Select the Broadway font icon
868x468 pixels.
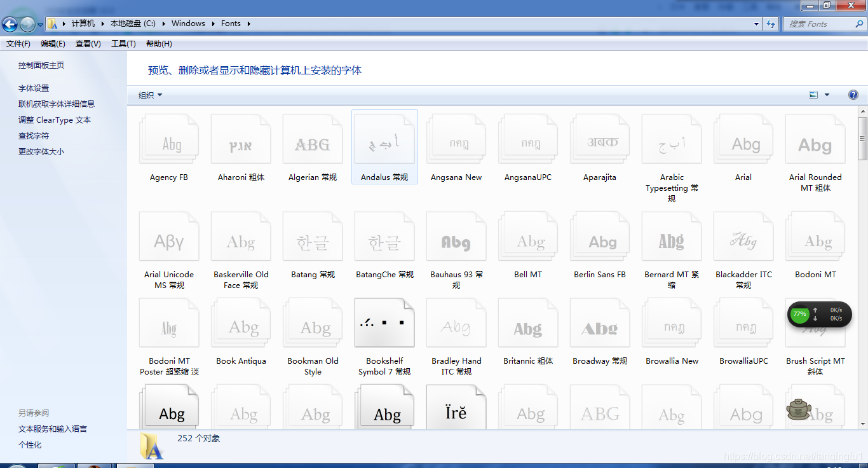coord(600,324)
